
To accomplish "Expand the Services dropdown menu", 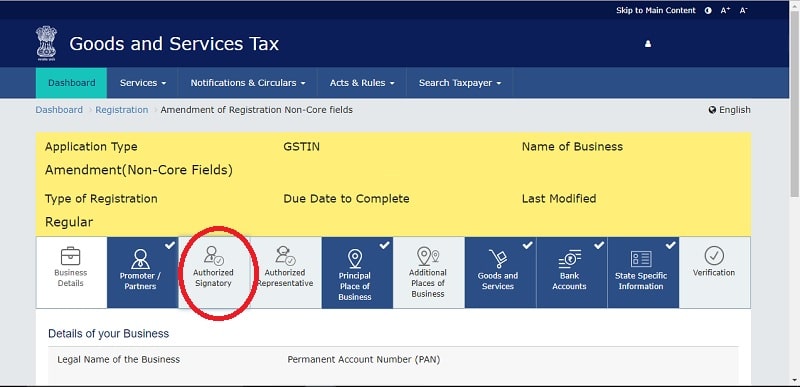I will pyautogui.click(x=143, y=83).
